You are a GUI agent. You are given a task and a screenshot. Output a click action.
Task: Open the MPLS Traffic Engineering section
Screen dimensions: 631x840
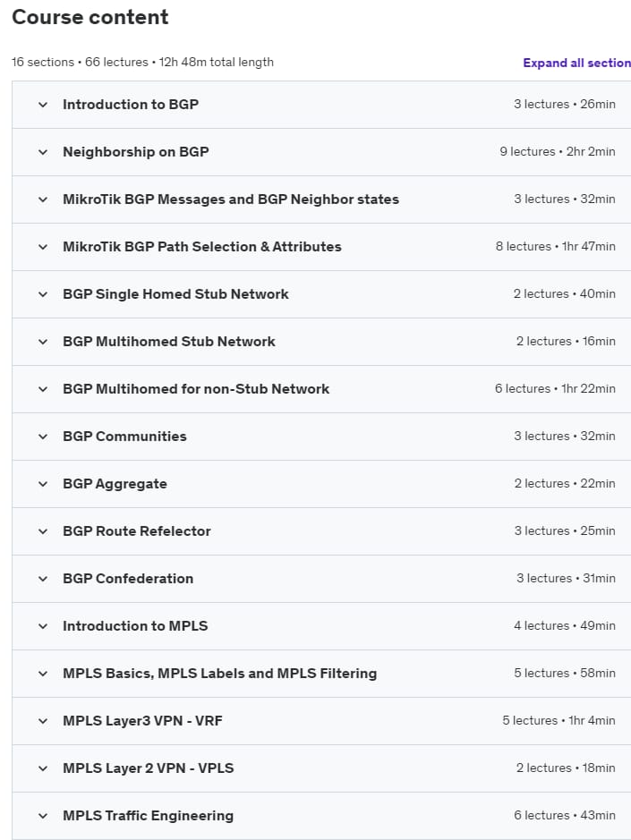(321, 816)
